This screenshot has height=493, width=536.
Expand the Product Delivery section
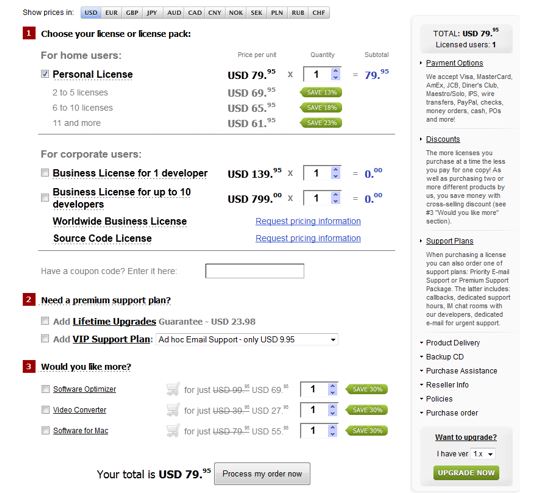pos(453,343)
